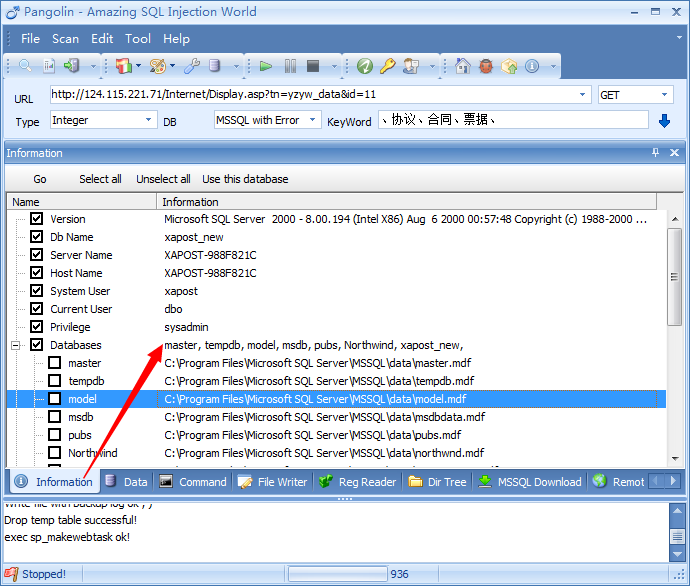Click the blue info about icon
Viewport: 690px width, 586px height.
click(532, 66)
